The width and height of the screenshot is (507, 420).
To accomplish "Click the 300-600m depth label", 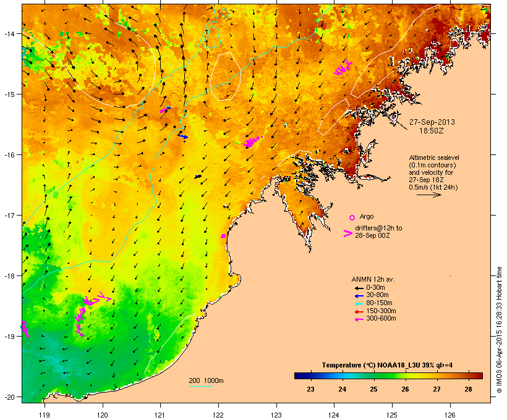I will tap(381, 319).
